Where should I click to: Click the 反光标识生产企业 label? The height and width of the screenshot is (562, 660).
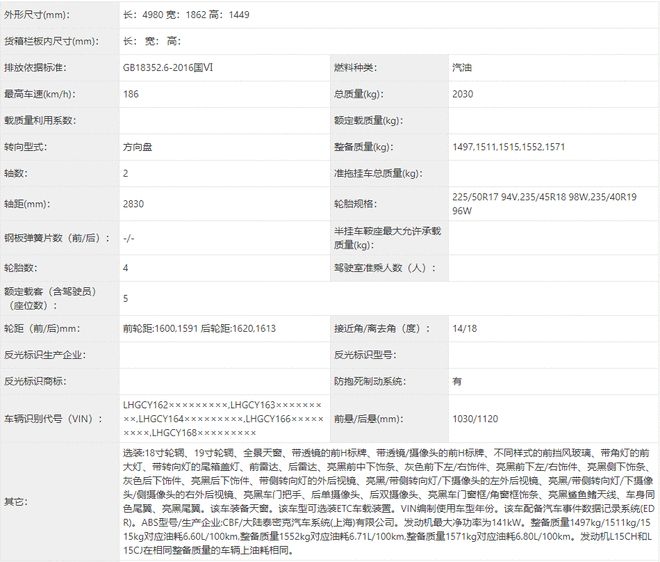coord(45,355)
